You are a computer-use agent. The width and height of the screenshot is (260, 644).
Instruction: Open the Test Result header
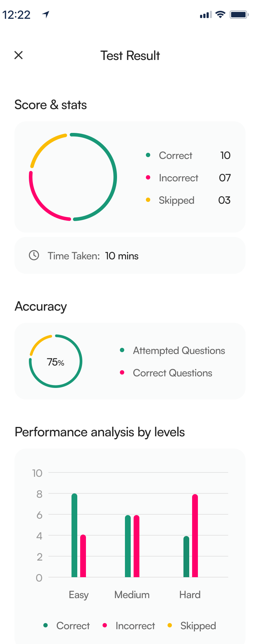[x=130, y=55]
